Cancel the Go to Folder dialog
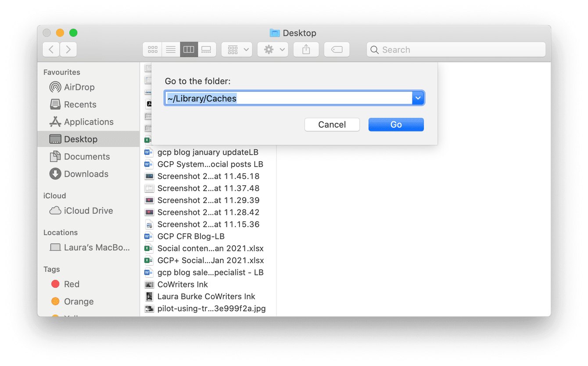This screenshot has width=588, height=366. click(x=332, y=124)
